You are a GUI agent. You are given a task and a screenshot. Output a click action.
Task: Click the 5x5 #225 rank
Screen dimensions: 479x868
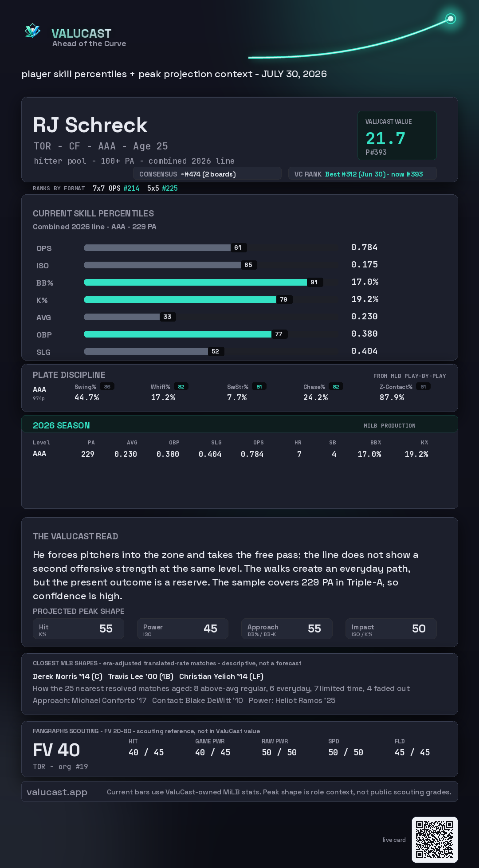pos(162,188)
